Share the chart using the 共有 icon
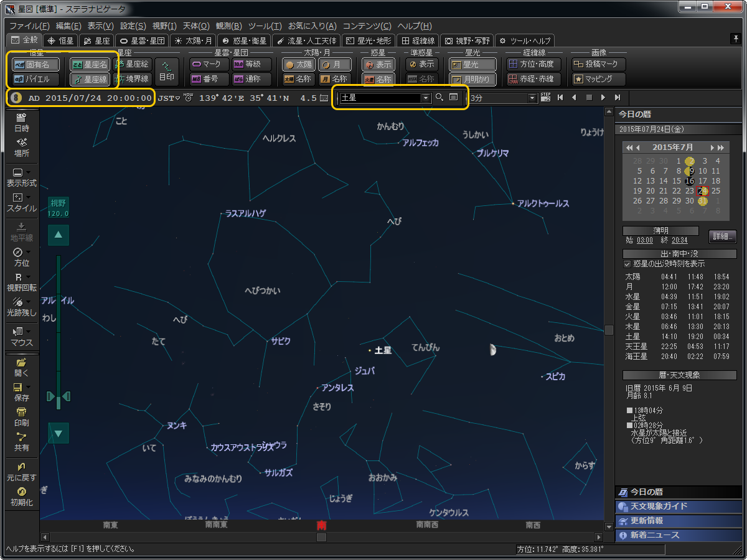Screen dimensions: 747x560 tap(21, 442)
